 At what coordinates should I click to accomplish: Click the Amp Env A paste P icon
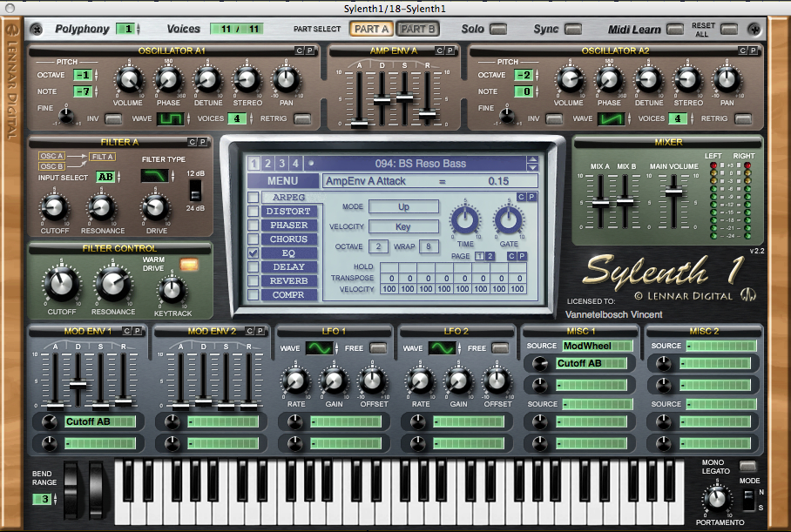(x=450, y=51)
